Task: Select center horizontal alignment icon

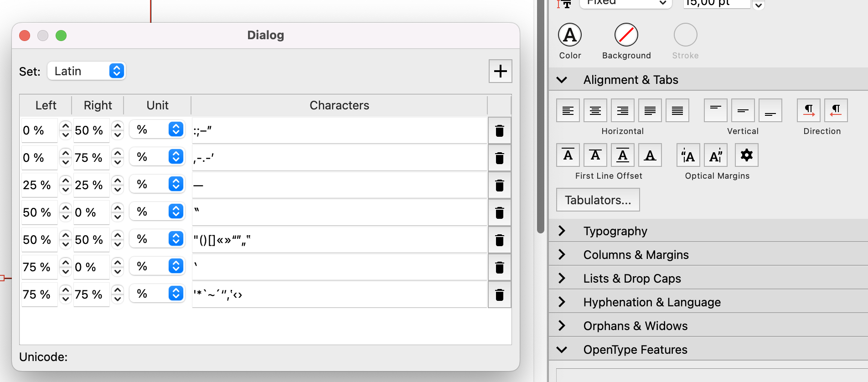Action: [595, 110]
